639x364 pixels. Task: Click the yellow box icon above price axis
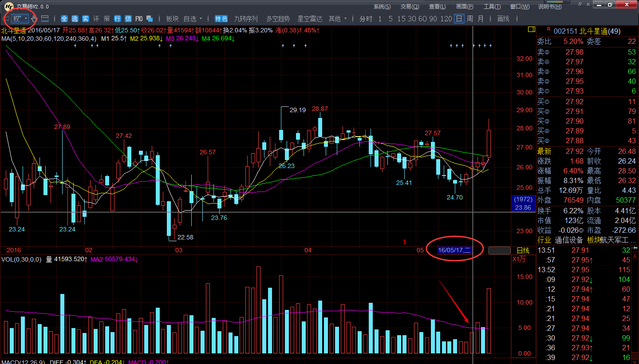coord(531,29)
